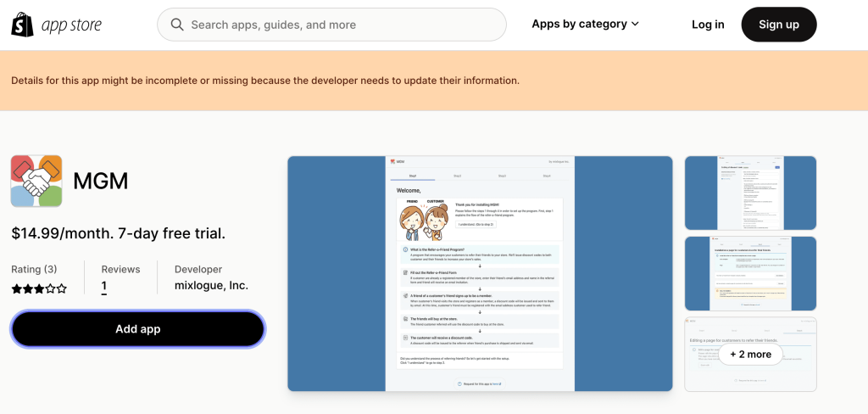Click the three-star rating icons

pos(39,288)
